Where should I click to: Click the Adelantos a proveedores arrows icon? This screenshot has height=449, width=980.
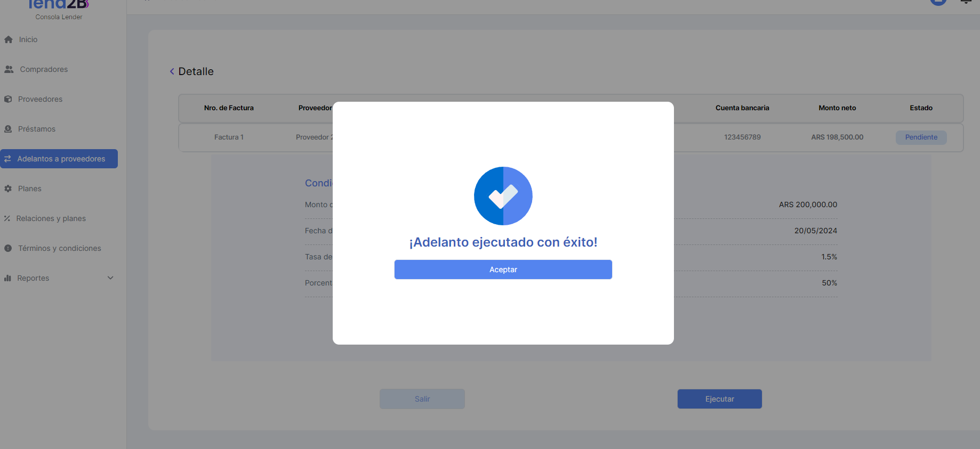(x=7, y=159)
